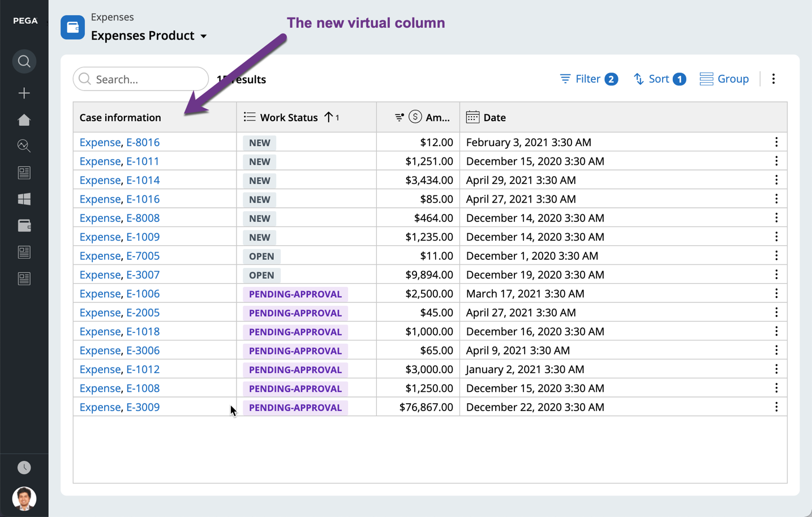812x517 pixels.
Task: Open case link Expense, E-1012
Action: [119, 369]
